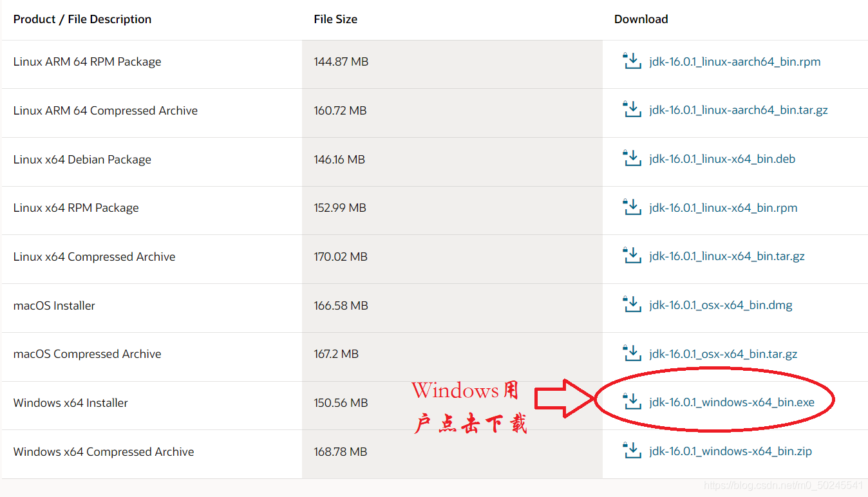Open jdk-16.0.1_linux-x64_bin.deb link
Image resolution: width=868 pixels, height=497 pixels.
pos(722,159)
